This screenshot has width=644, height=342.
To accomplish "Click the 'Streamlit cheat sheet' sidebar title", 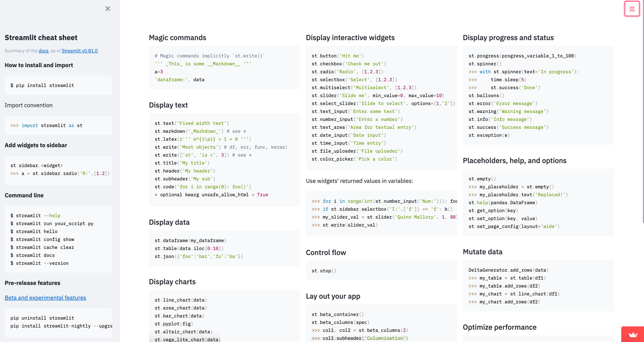I will point(41,38).
